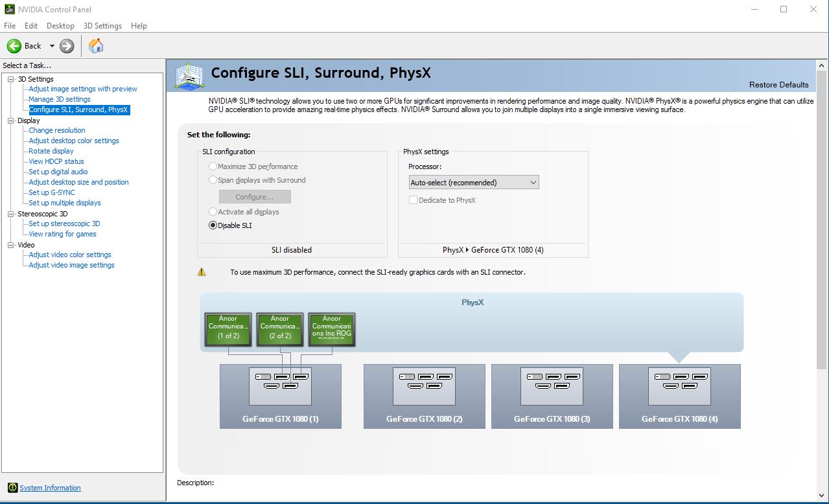Select Maximize 3D performance radio button
The image size is (829, 504).
point(213,166)
